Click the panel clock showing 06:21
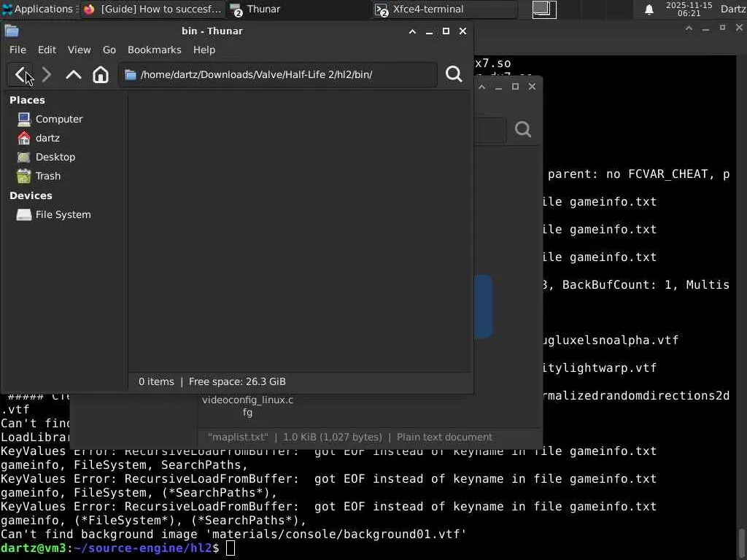This screenshot has height=560, width=747. [689, 9]
